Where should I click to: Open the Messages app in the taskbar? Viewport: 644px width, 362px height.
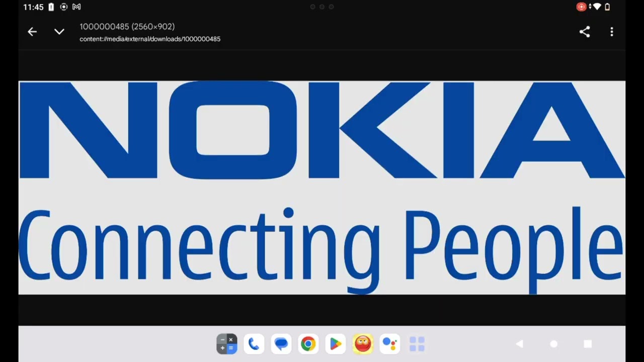tap(281, 344)
